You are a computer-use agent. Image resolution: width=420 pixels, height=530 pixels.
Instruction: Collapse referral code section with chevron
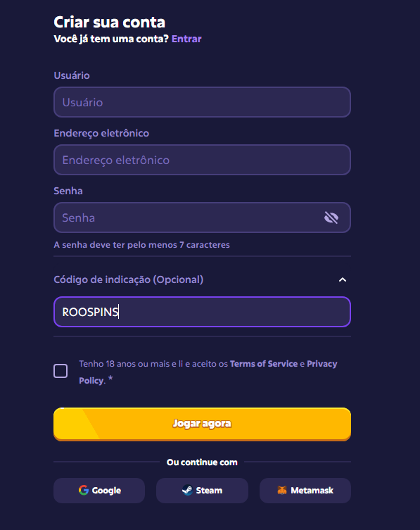pyautogui.click(x=343, y=279)
